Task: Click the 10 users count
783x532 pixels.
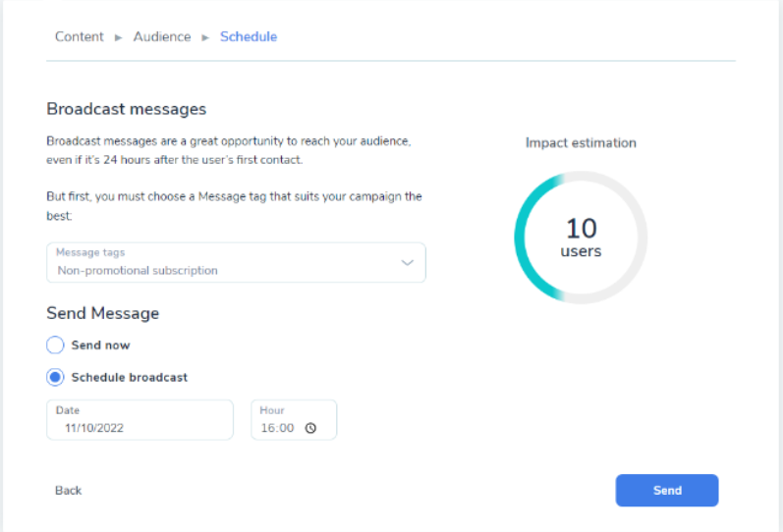Action: [x=581, y=238]
